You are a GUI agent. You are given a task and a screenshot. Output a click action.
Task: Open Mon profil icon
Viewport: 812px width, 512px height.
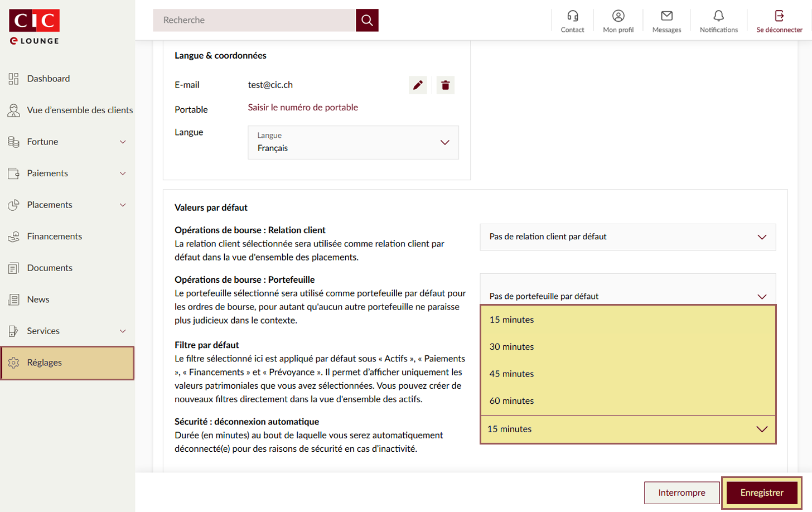[618, 16]
